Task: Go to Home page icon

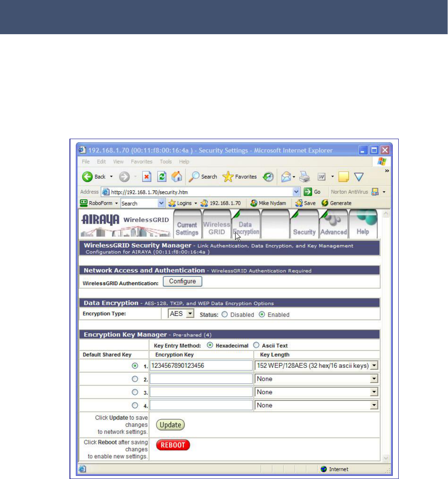Action: pyautogui.click(x=177, y=177)
